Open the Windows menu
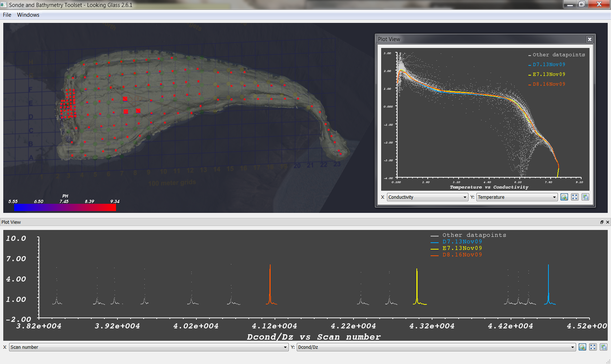Image resolution: width=611 pixels, height=364 pixels. coord(28,15)
